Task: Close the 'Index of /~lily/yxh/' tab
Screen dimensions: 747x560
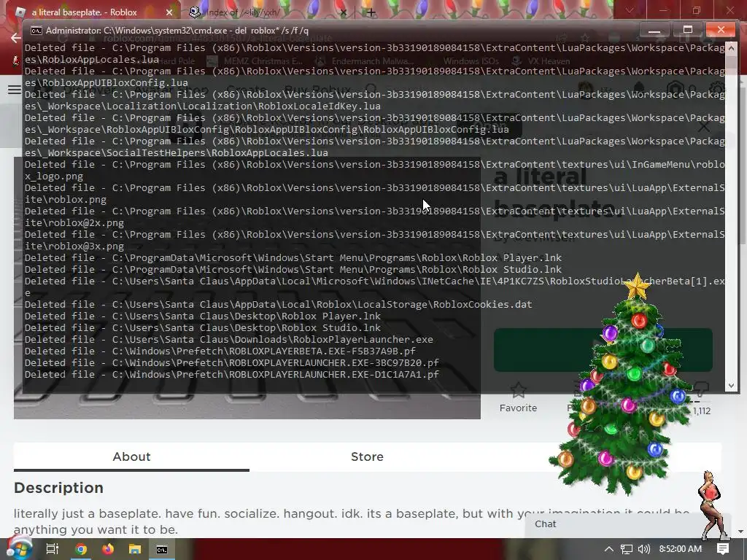Action: pyautogui.click(x=343, y=12)
